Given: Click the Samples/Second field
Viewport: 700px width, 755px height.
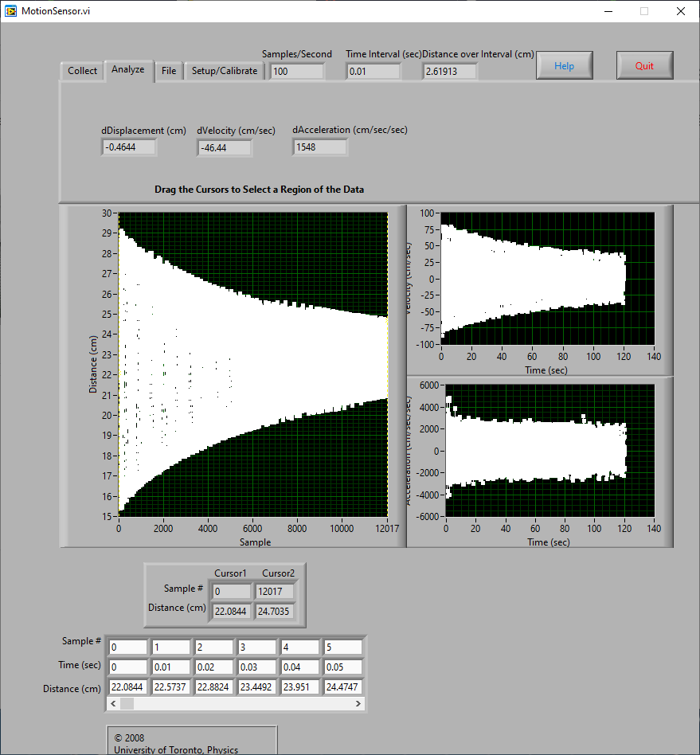Looking at the screenshot, I should tap(296, 72).
